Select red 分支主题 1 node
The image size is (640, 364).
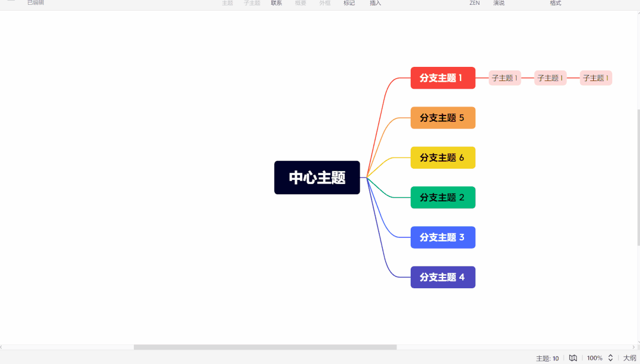click(x=443, y=78)
